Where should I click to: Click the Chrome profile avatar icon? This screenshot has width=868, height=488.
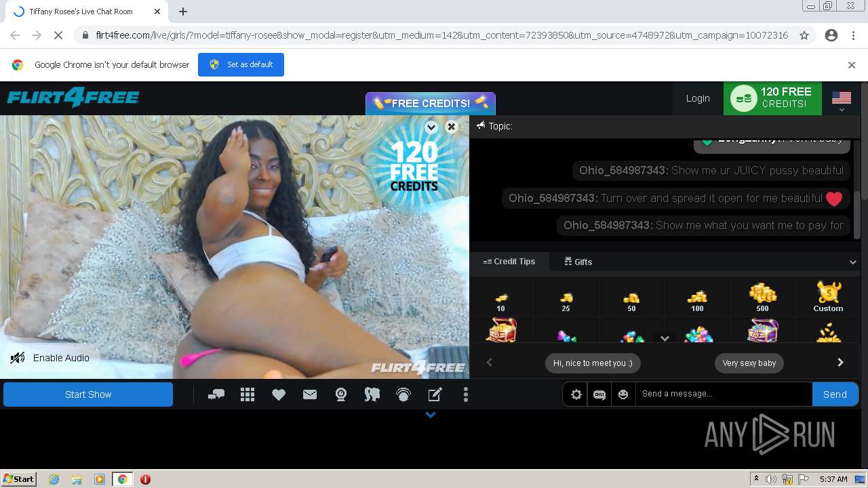pyautogui.click(x=831, y=35)
